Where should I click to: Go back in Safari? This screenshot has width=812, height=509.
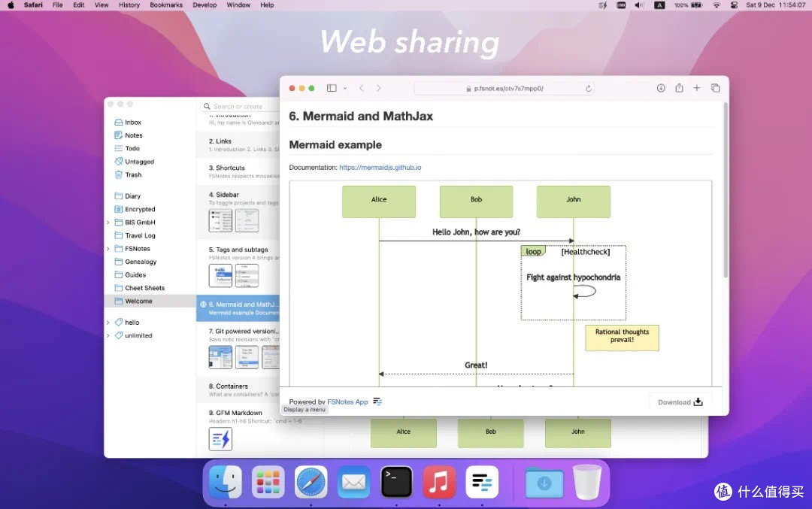362,88
